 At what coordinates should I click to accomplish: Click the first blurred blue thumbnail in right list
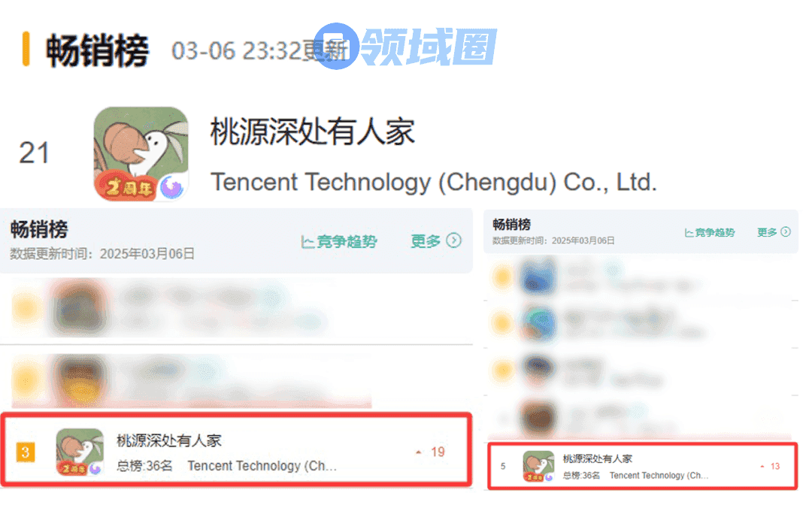point(538,277)
